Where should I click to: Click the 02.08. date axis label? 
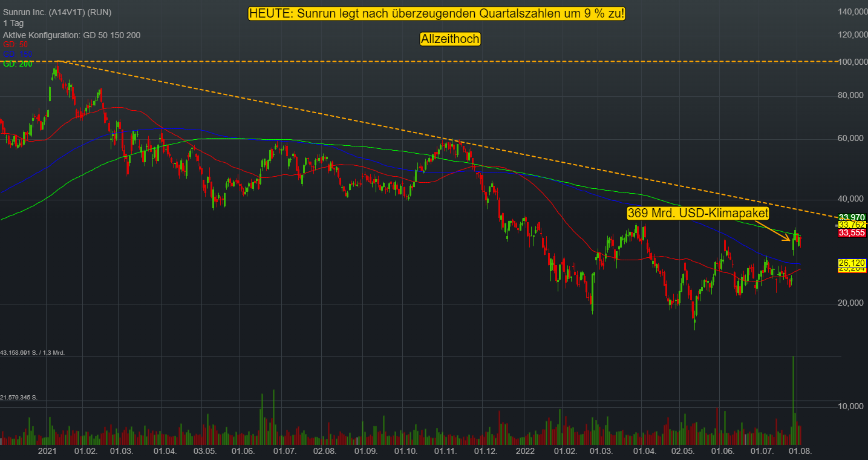(324, 451)
